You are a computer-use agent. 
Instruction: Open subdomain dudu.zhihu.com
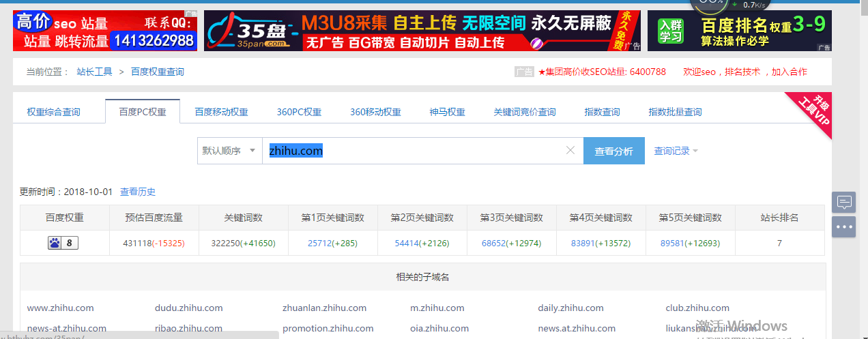click(x=189, y=308)
